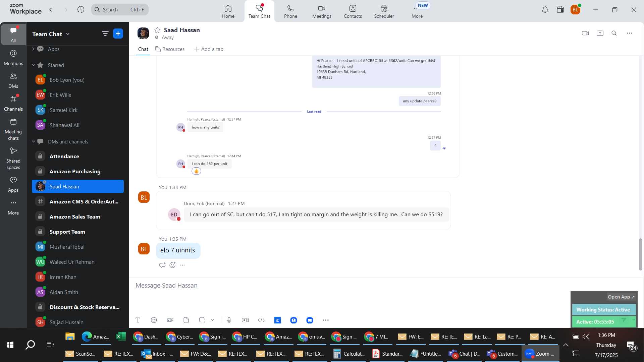The image size is (644, 362).
Task: Attach a file to the message
Action: 186,320
